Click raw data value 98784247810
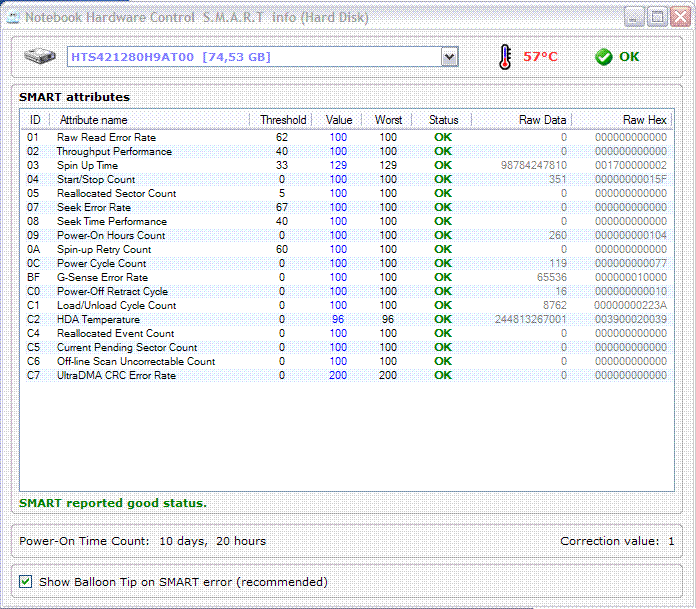The width and height of the screenshot is (696, 609). click(x=534, y=165)
